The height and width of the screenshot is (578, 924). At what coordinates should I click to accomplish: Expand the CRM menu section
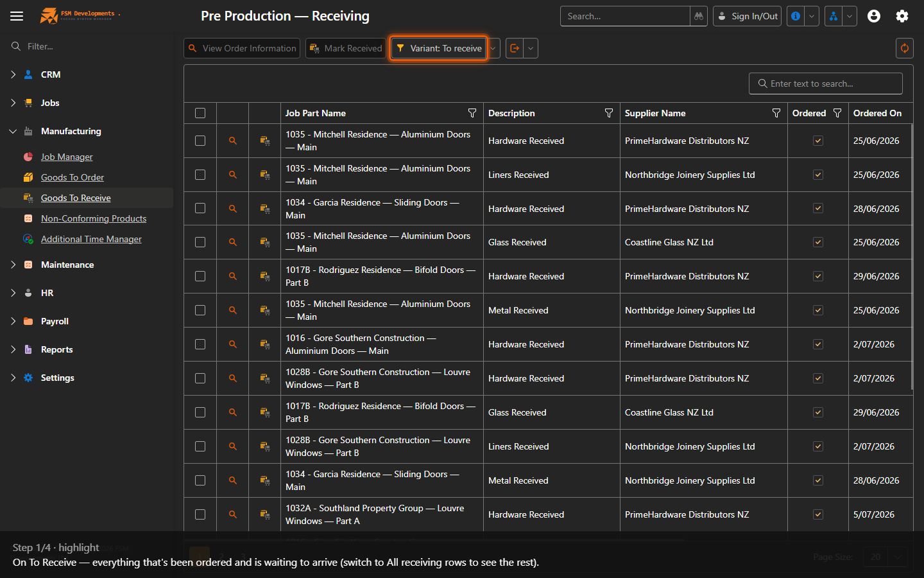(13, 74)
